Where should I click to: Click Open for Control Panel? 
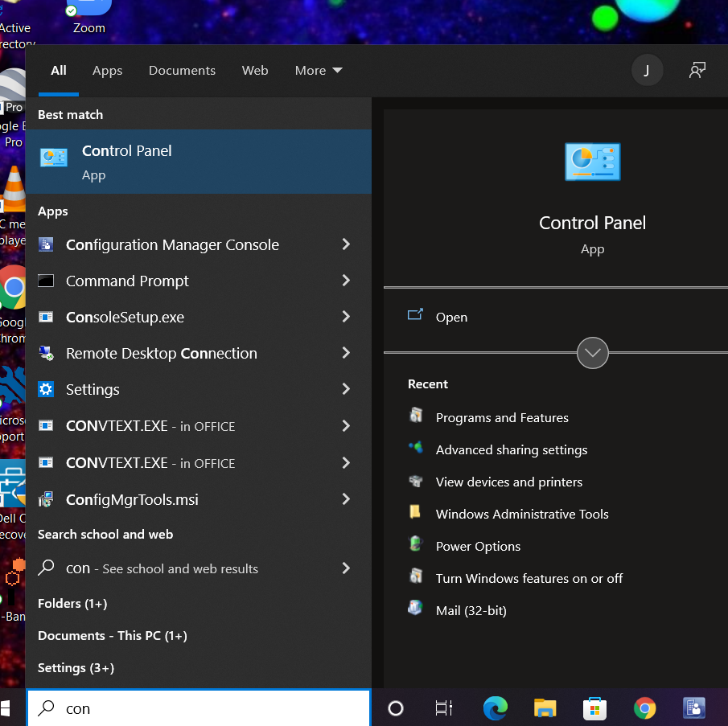pyautogui.click(x=451, y=318)
